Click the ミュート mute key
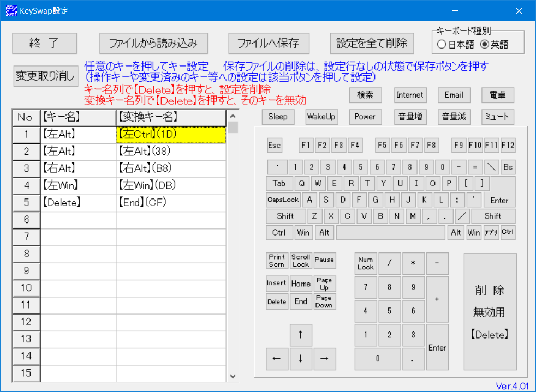The width and height of the screenshot is (536, 392). point(498,117)
